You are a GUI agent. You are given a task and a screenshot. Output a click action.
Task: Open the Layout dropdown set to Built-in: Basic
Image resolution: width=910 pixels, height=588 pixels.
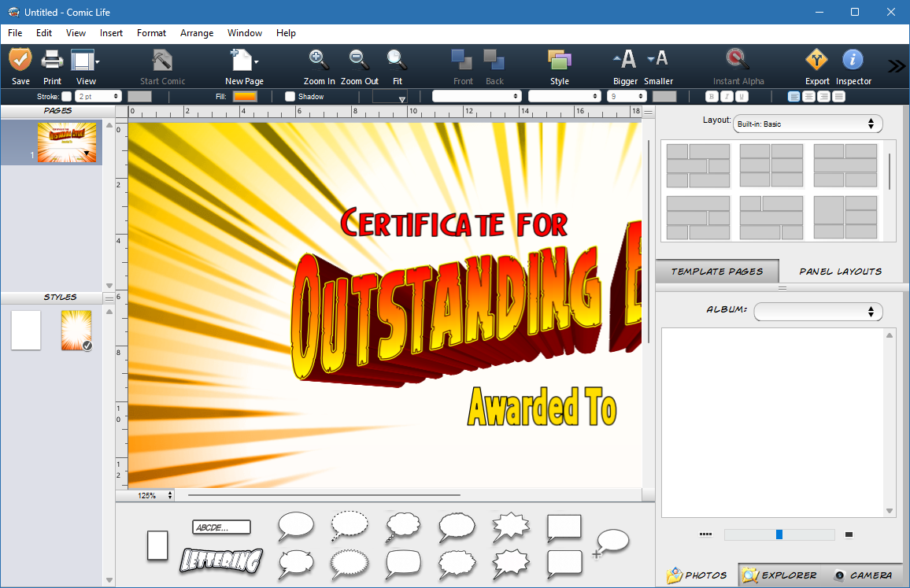pyautogui.click(x=808, y=124)
